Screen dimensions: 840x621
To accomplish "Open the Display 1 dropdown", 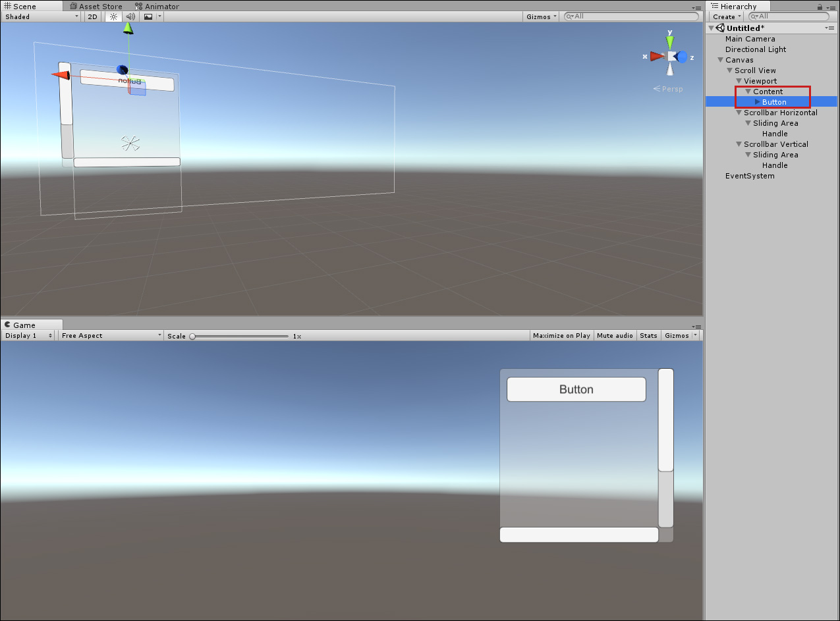I will pyautogui.click(x=29, y=335).
